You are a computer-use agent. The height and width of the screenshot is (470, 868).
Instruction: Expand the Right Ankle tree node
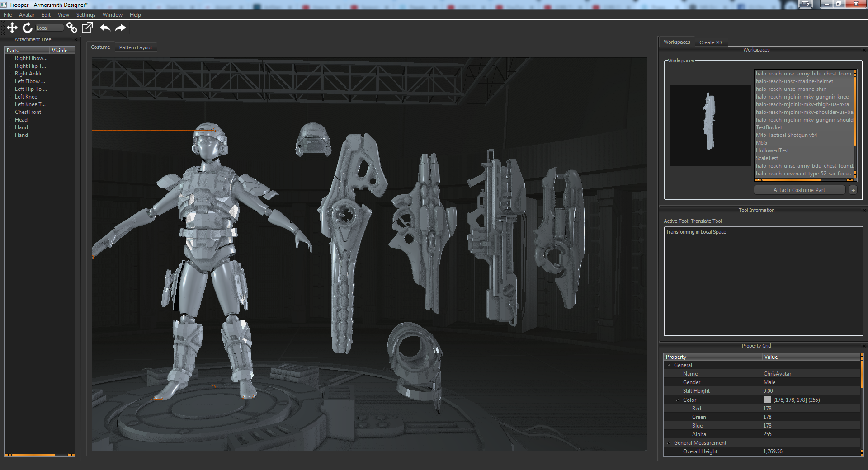(x=9, y=74)
